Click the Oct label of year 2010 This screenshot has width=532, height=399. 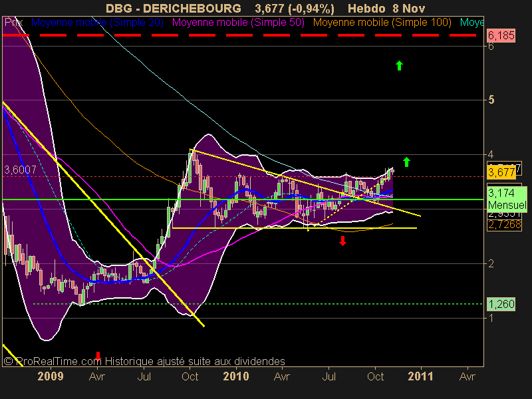[375, 376]
